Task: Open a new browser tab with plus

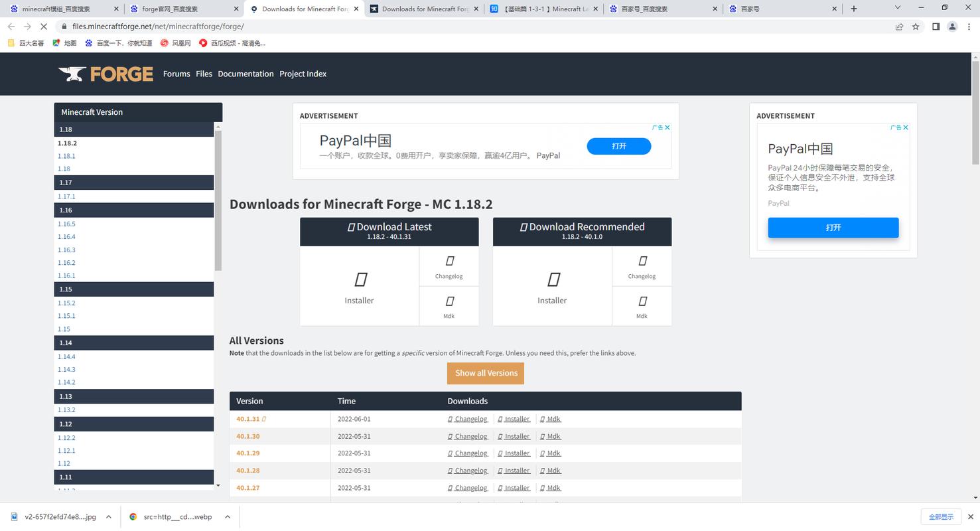Action: click(854, 9)
